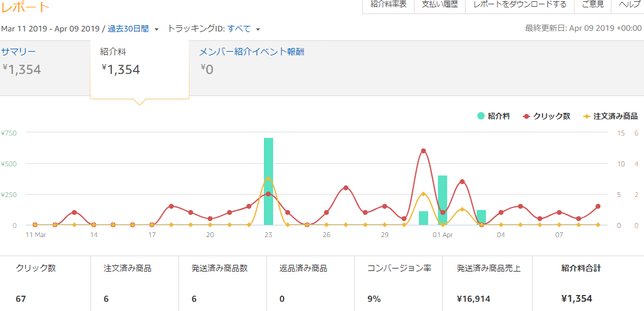This screenshot has width=644, height=311.
Task: Click the 注文済み商品 legend label
Action: [x=616, y=116]
